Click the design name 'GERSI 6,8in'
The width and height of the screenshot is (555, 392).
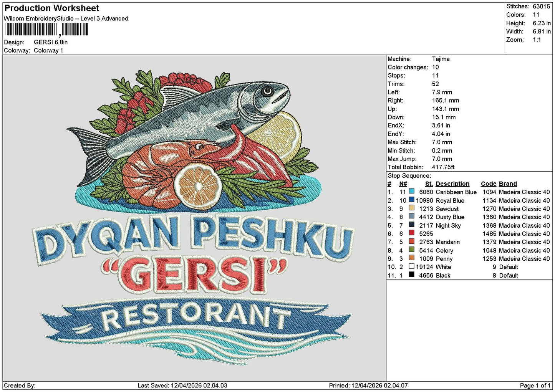tap(51, 42)
